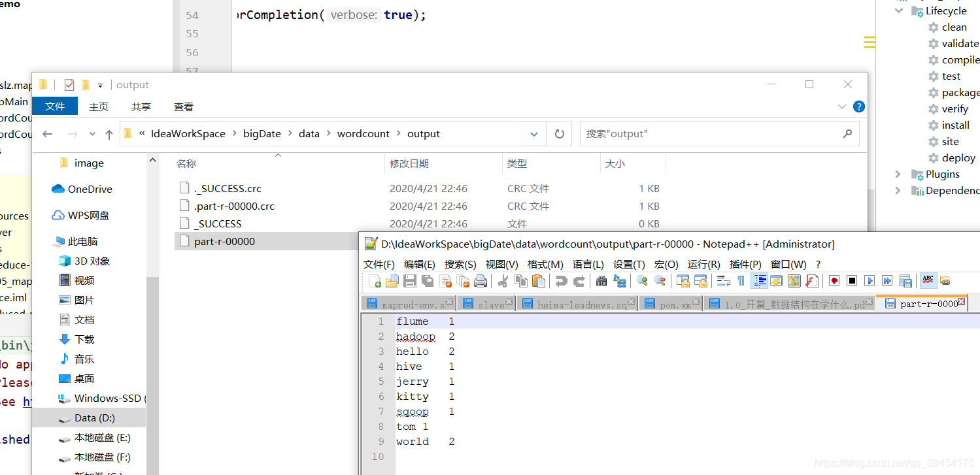Open recent locations dropdown arrow in Explorer

point(92,134)
